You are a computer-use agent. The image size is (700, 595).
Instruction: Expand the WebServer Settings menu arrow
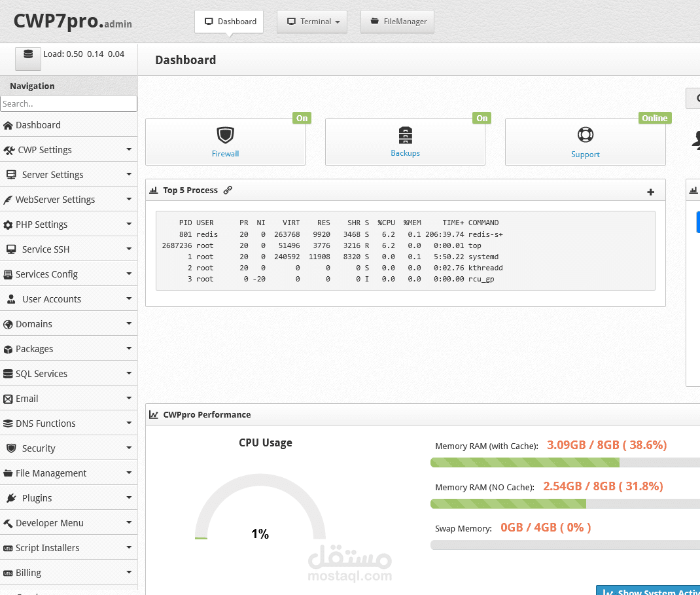(129, 199)
